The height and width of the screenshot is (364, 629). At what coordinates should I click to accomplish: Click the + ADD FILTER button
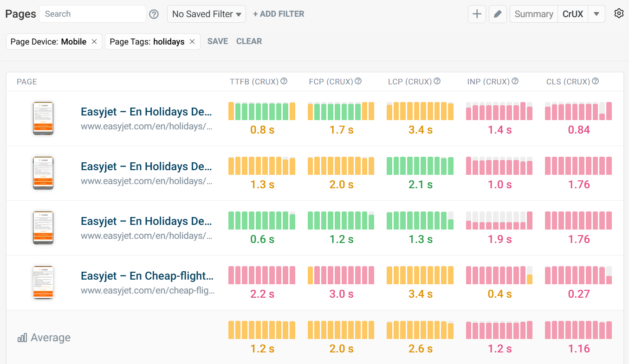pyautogui.click(x=279, y=14)
